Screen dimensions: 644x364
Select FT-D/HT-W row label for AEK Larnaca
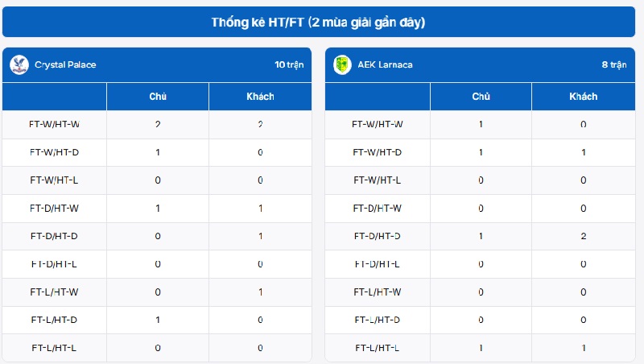tap(378, 209)
